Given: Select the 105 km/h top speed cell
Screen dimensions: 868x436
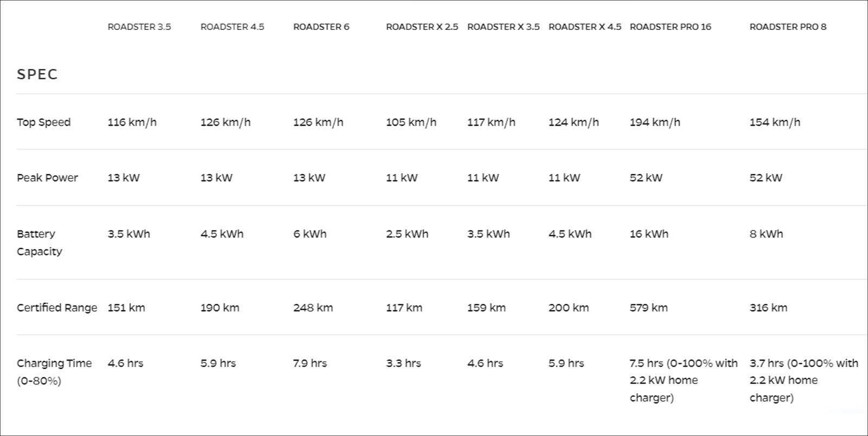Looking at the screenshot, I should tap(411, 122).
